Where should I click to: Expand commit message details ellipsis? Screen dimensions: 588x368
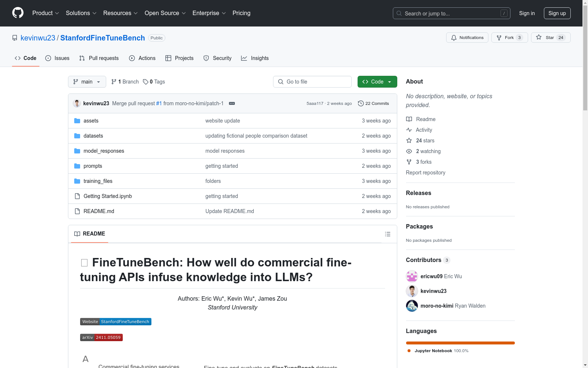click(x=232, y=103)
